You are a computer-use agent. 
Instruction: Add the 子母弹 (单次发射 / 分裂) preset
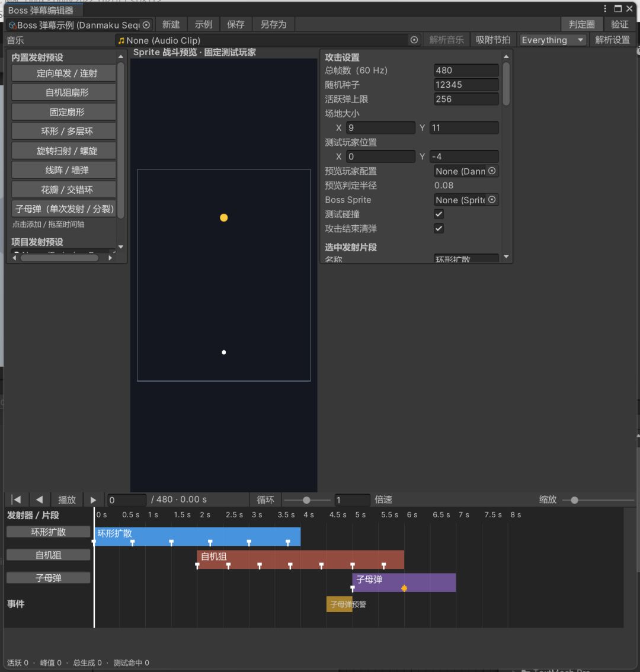(63, 209)
